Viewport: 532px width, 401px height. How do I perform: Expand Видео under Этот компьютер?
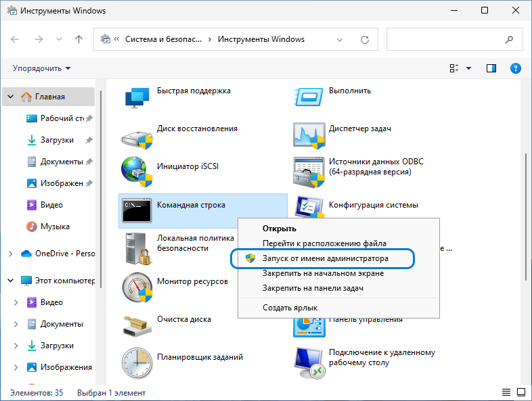[x=16, y=302]
